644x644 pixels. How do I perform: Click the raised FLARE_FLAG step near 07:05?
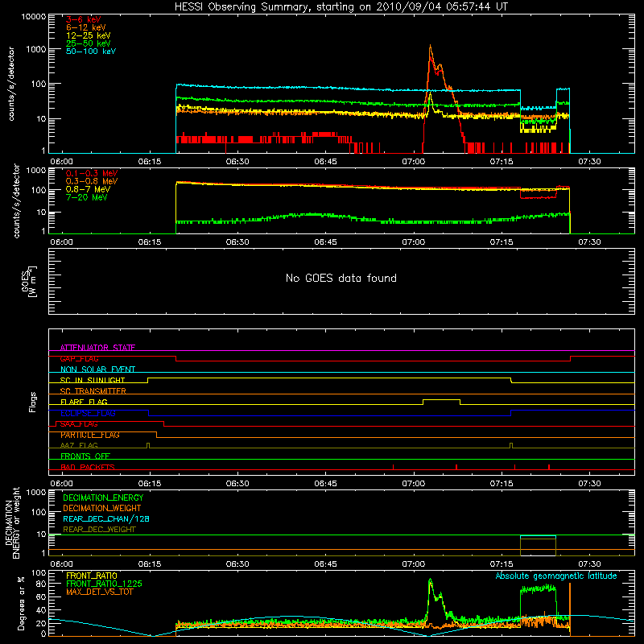(441, 400)
